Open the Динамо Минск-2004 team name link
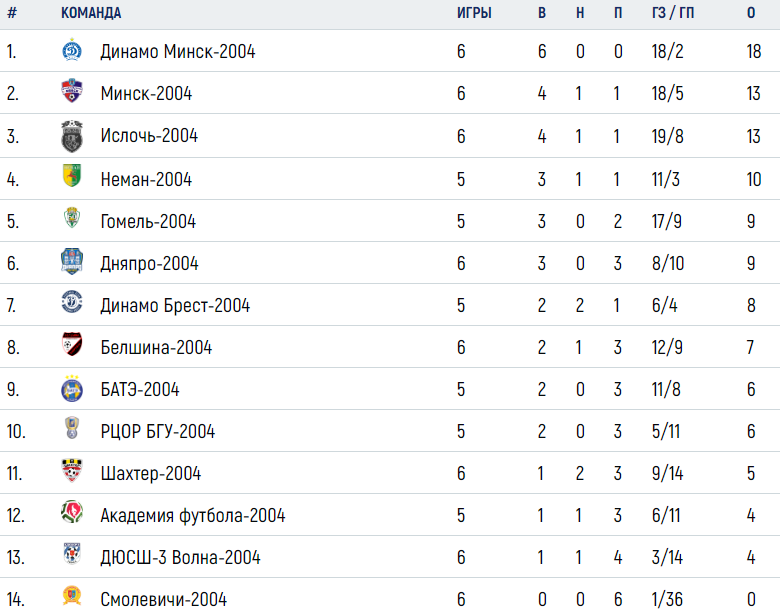The width and height of the screenshot is (780, 616). click(178, 51)
